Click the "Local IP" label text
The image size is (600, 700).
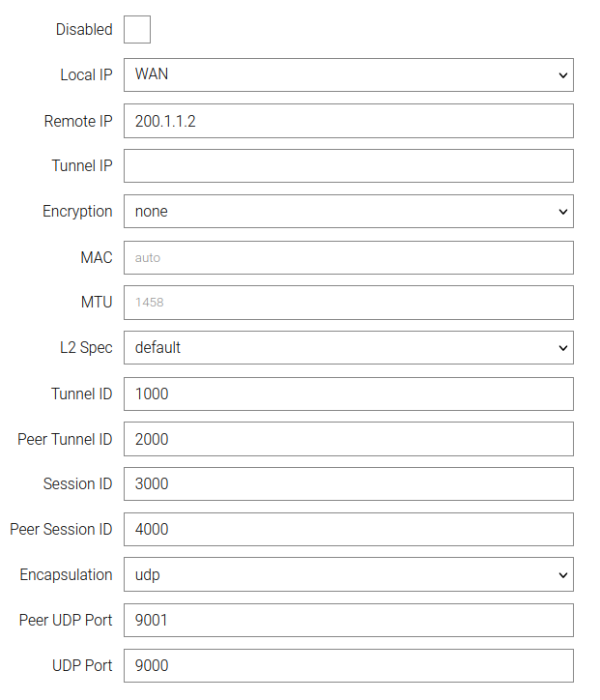[86, 74]
